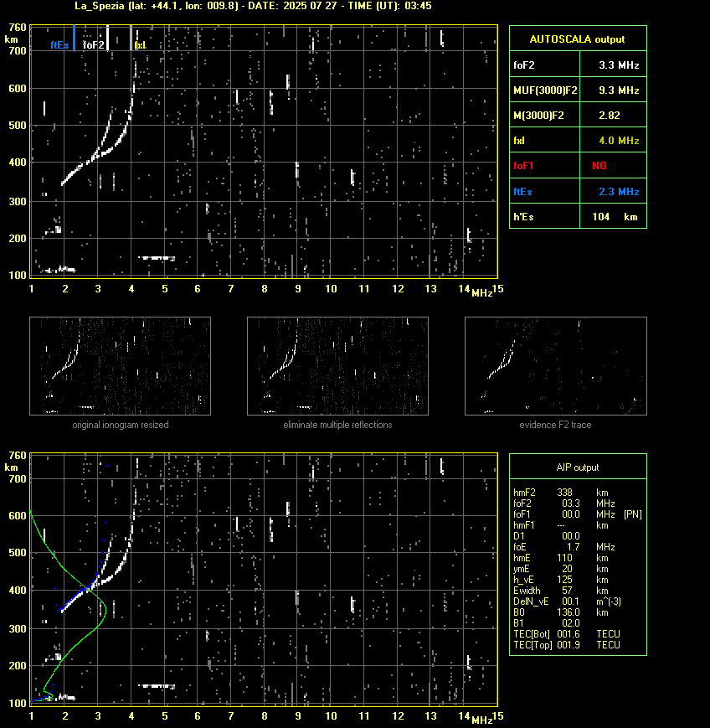Click the 'original ionogram resized' caption

[x=121, y=425]
